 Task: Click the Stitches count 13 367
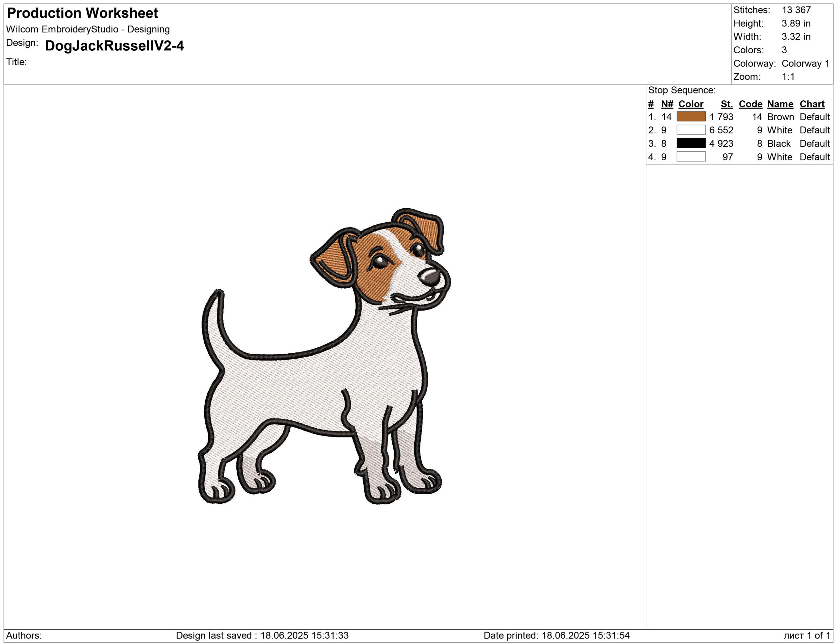pyautogui.click(x=796, y=10)
